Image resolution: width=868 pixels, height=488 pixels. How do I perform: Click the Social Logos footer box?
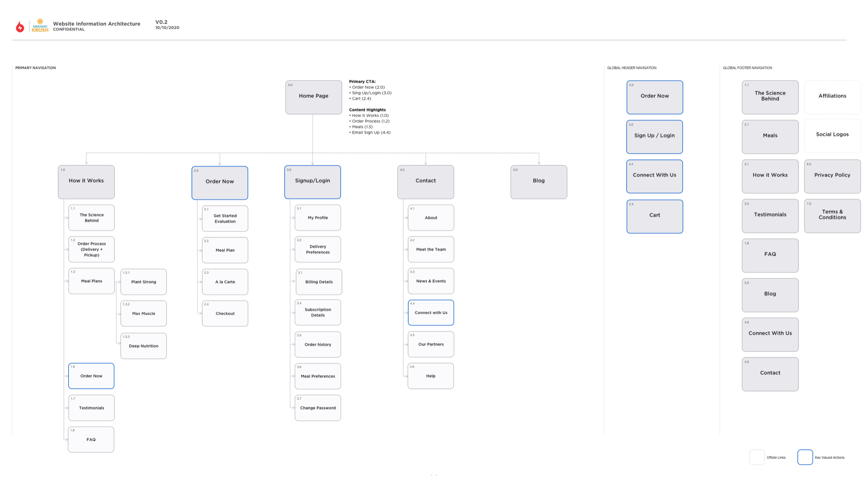pyautogui.click(x=832, y=136)
